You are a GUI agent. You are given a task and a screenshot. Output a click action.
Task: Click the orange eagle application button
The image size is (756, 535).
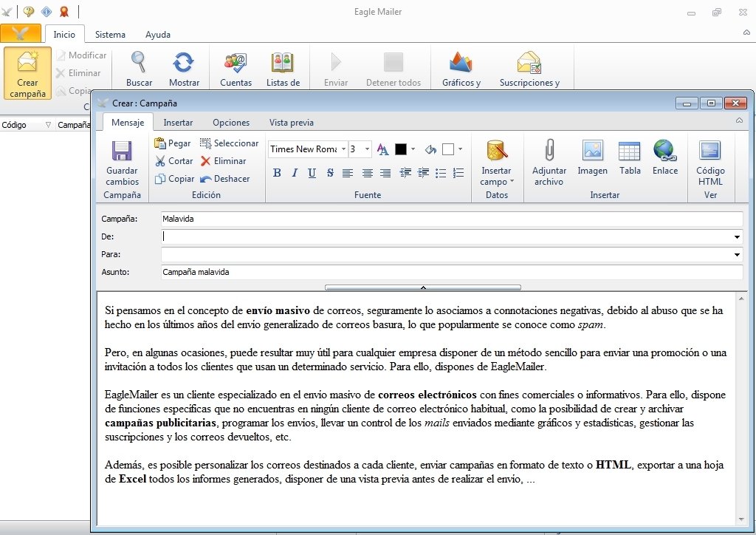tap(21, 33)
